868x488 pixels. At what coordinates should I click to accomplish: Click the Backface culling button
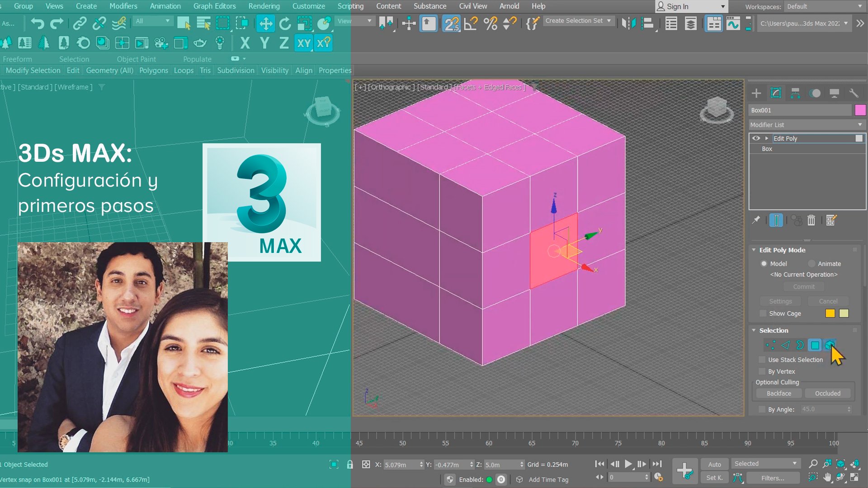pos(778,394)
